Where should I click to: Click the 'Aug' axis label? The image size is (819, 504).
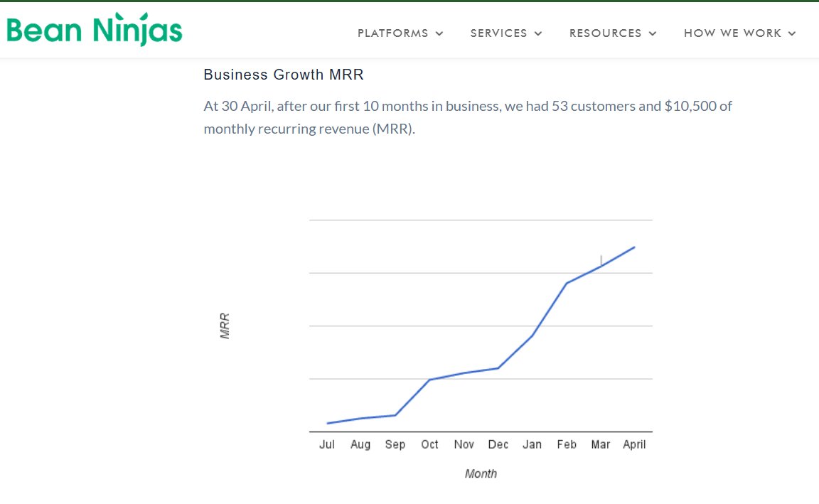click(x=360, y=444)
